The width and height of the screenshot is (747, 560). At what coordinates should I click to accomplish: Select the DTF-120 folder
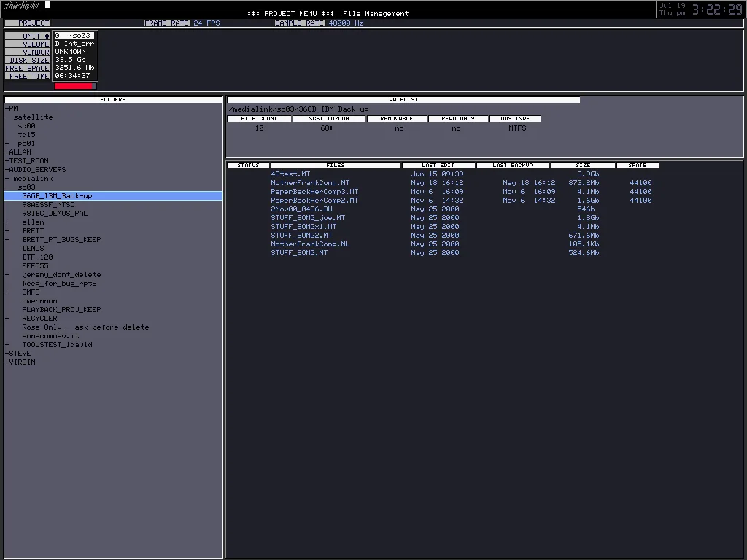(x=37, y=257)
